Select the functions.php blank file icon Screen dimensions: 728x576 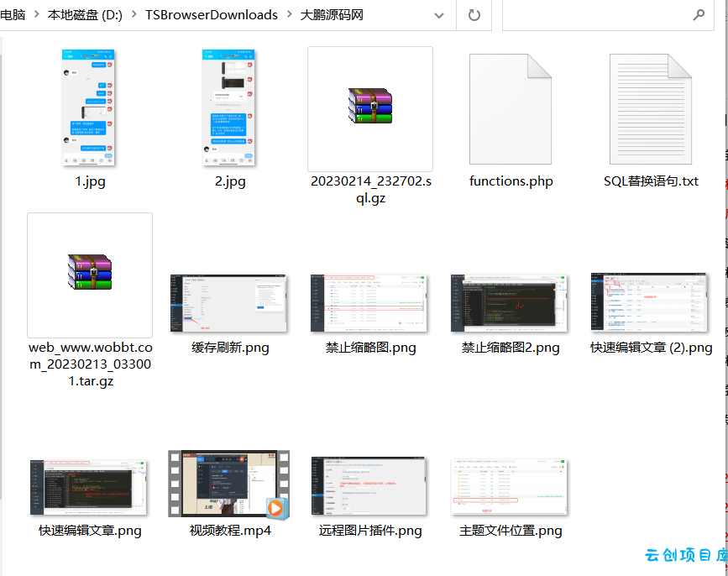point(511,109)
